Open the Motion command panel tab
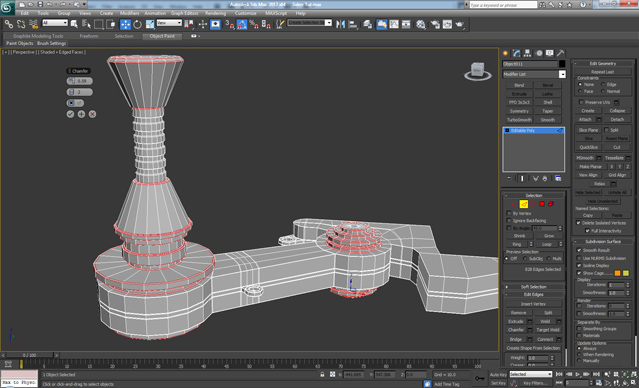This screenshot has width=639, height=388. pyautogui.click(x=539, y=53)
